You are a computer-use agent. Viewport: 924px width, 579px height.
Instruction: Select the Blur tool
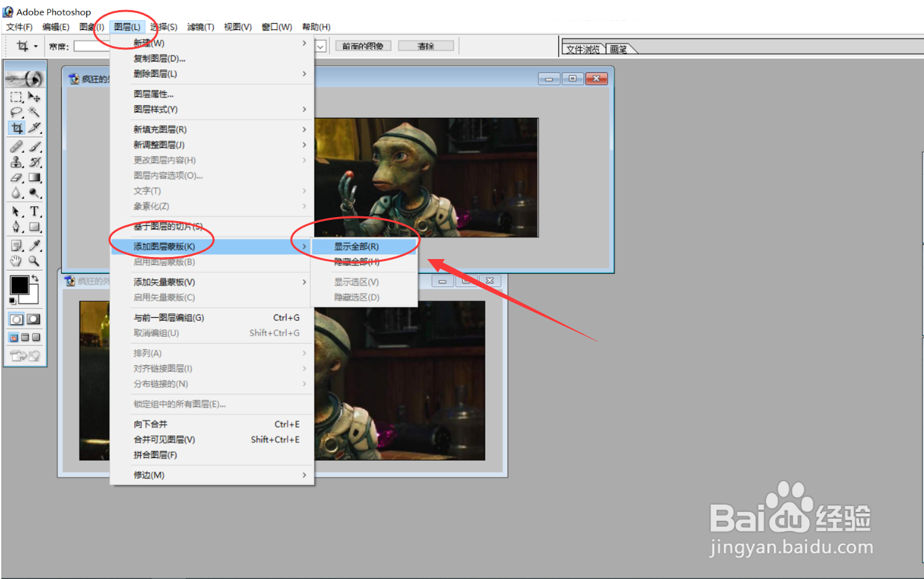tap(17, 193)
